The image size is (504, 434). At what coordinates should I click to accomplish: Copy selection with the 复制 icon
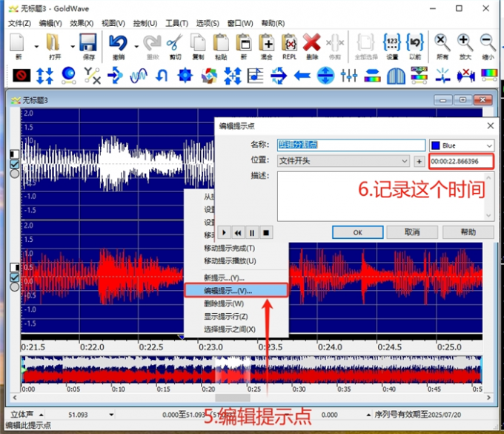coord(198,47)
